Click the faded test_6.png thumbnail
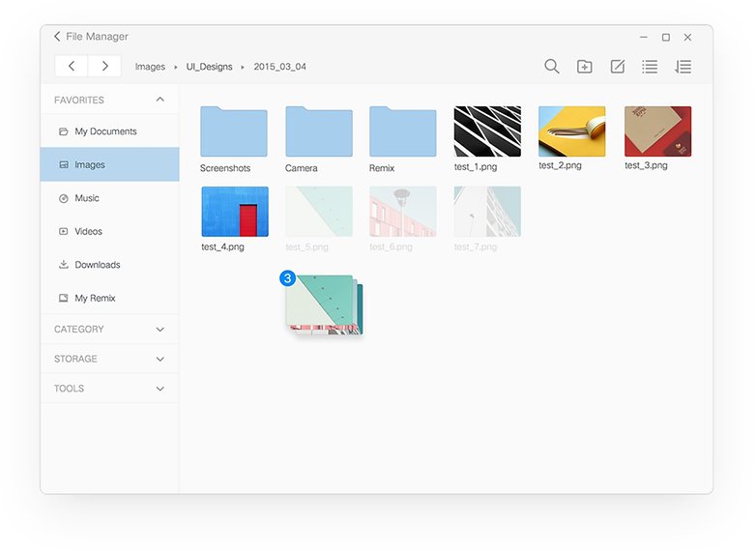The width and height of the screenshot is (756, 551). click(x=403, y=212)
